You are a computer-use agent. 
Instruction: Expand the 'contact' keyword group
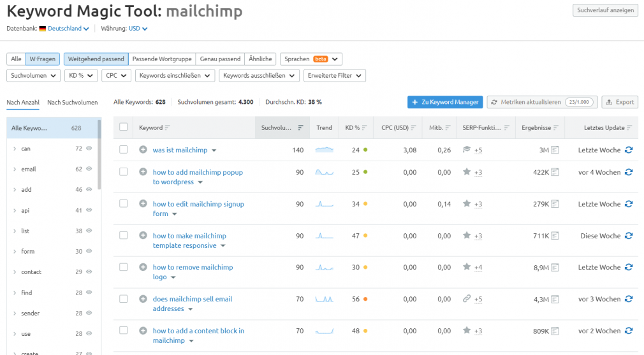[x=15, y=272]
